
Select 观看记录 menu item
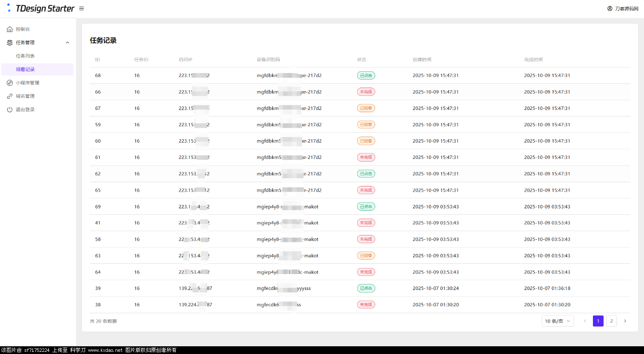[x=25, y=69]
